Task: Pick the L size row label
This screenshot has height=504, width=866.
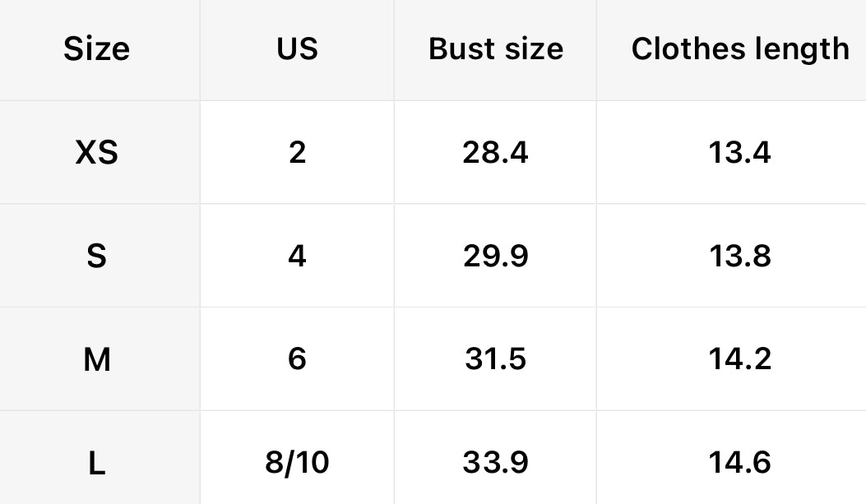Action: (x=97, y=463)
